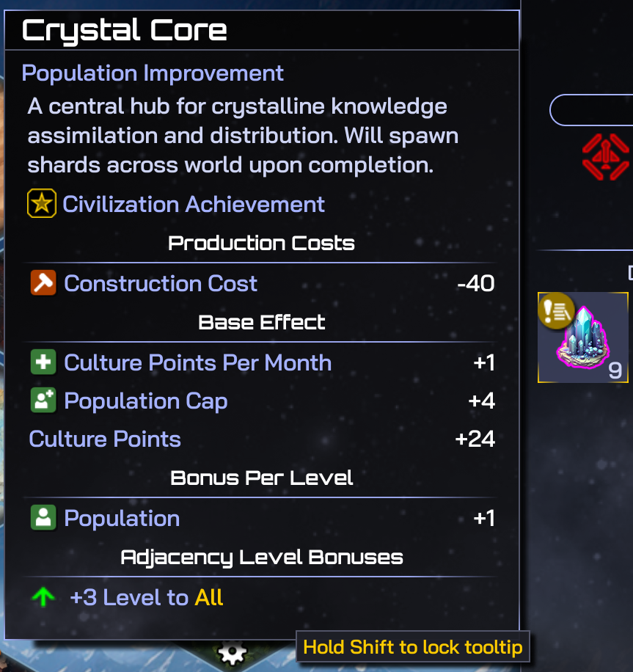This screenshot has height=672, width=633.
Task: Click the Crystal Core tooltip title
Action: (x=125, y=30)
